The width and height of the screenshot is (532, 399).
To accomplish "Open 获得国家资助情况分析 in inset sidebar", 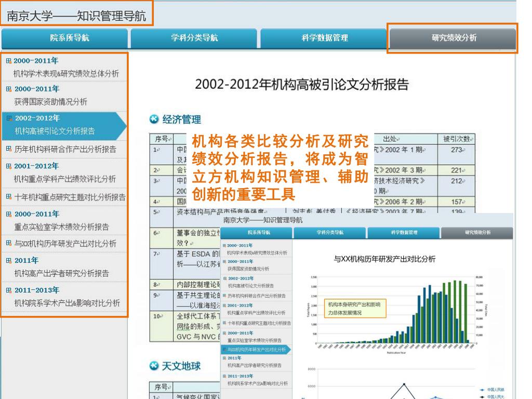I will coord(248,269).
